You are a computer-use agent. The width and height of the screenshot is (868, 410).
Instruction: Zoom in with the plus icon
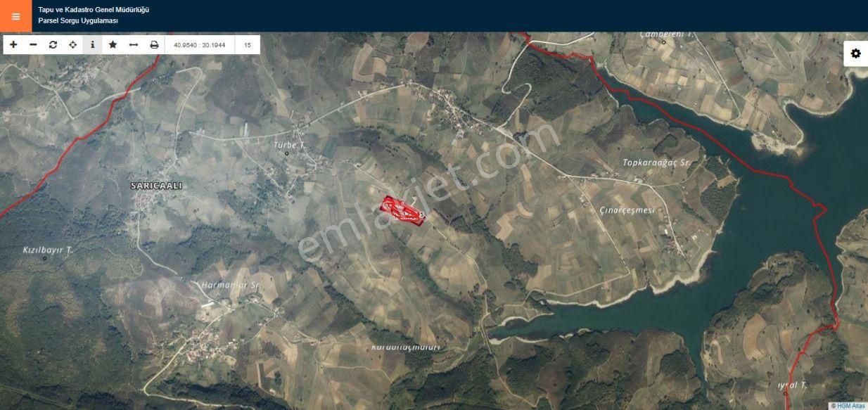[x=13, y=44]
